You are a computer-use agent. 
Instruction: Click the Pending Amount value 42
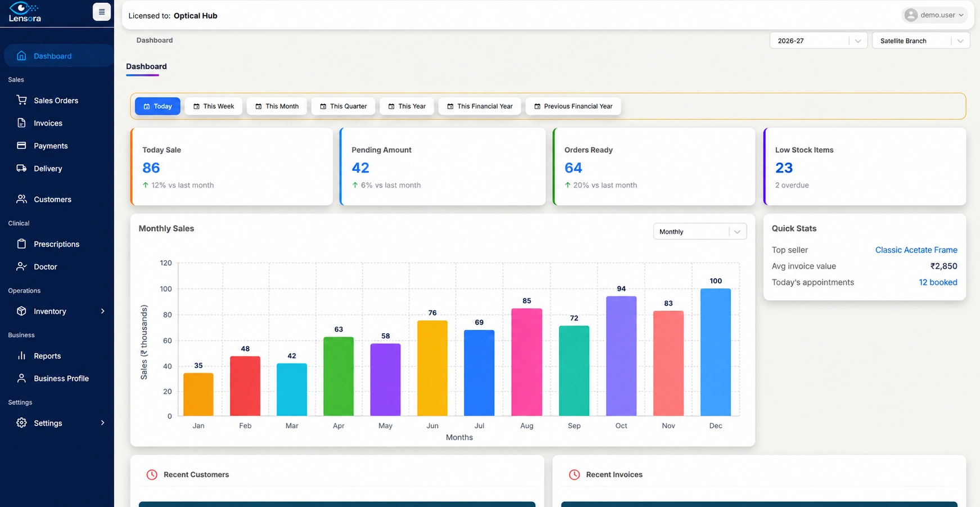[360, 168]
